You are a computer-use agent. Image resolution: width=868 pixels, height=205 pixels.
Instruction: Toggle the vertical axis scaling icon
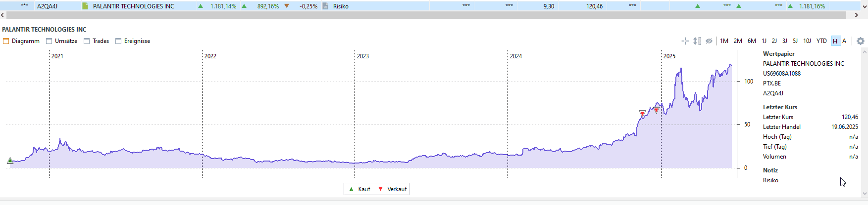pos(697,41)
